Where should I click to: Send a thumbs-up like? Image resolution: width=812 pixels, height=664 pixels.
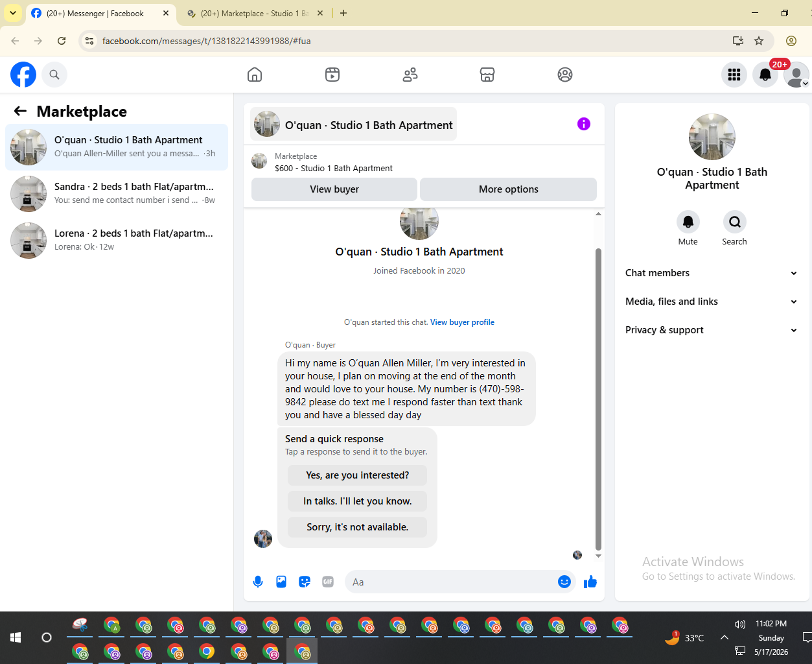[590, 582]
